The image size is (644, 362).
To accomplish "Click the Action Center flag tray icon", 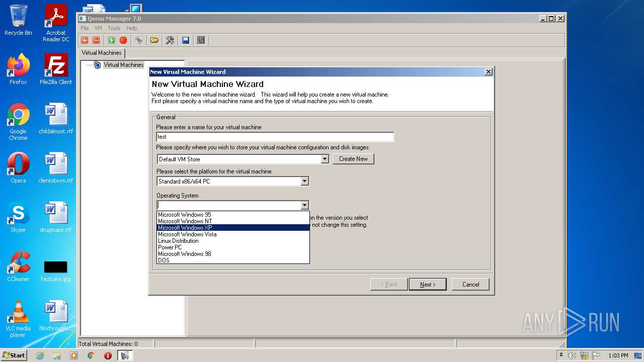I will (x=597, y=355).
